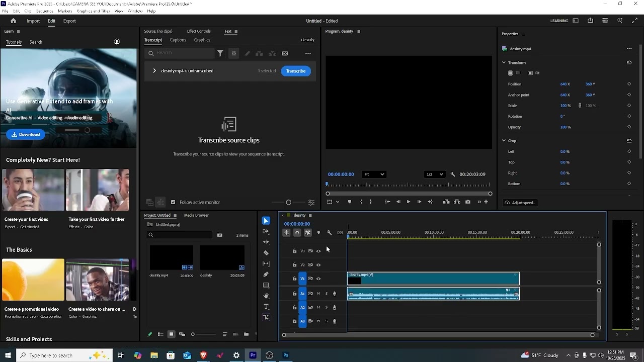Screen dimensions: 644x362
Task: Step back one frame
Action: pyautogui.click(x=398, y=202)
